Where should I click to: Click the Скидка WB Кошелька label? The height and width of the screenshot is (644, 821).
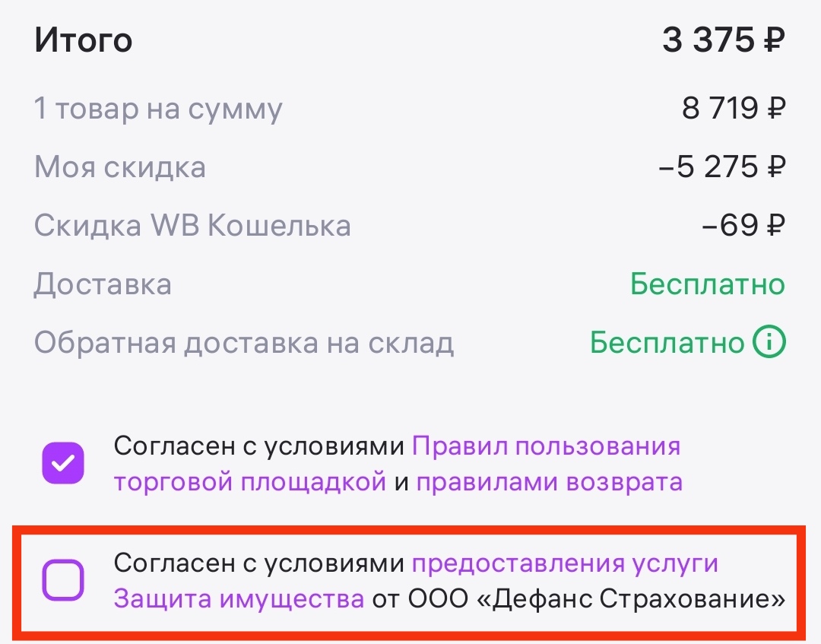(x=192, y=226)
